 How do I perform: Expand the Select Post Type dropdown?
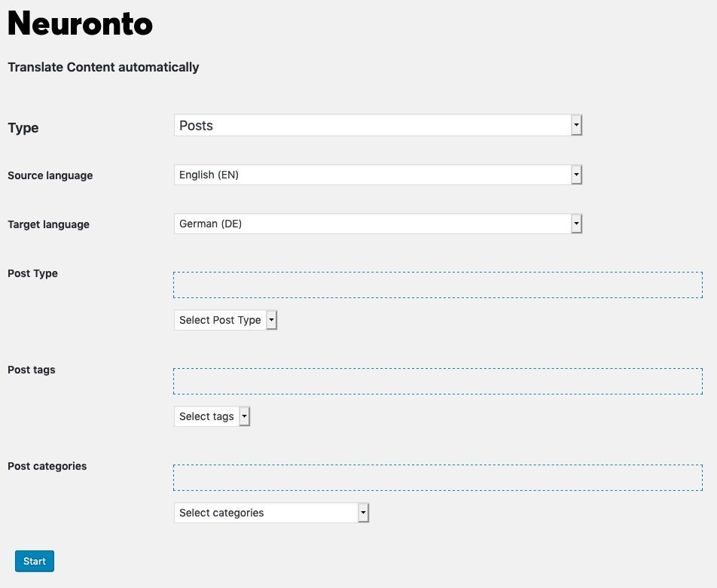tap(225, 320)
